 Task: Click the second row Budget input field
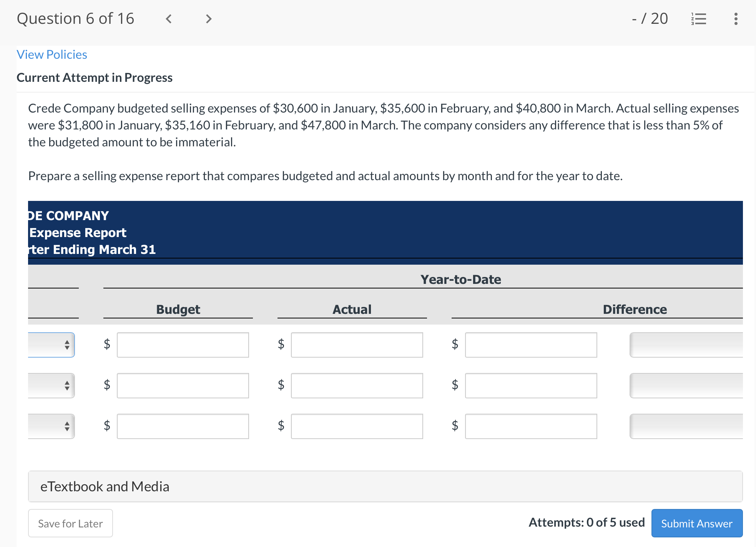click(x=183, y=386)
